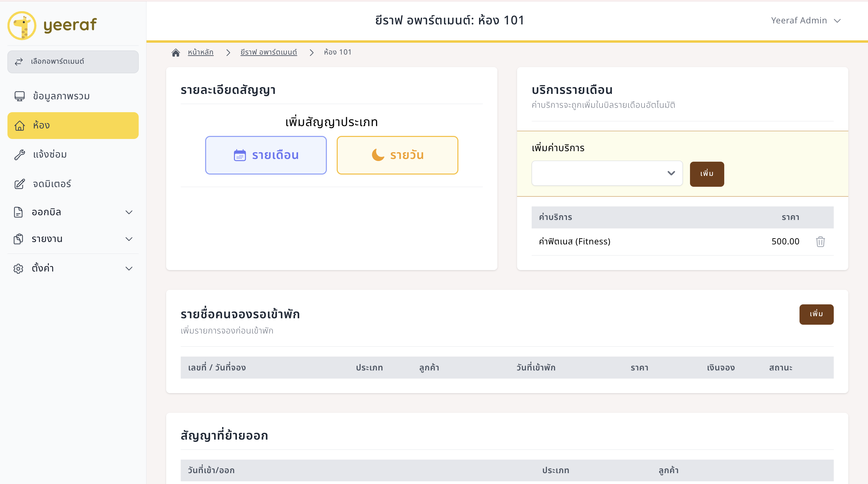868x484 pixels.
Task: Click the pencil icon beside จดมิเตอร์
Action: click(19, 184)
